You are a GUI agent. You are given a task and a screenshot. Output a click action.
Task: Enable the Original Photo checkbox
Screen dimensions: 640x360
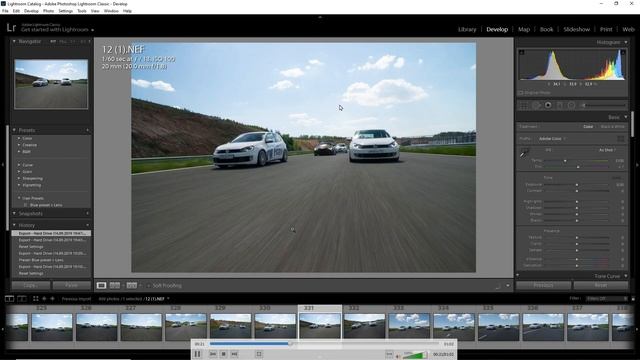520,93
